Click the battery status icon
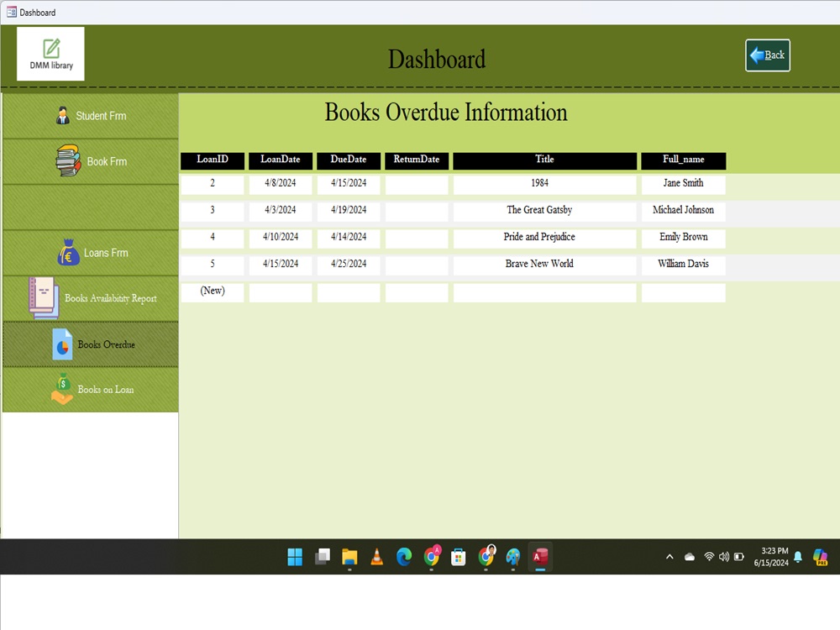 738,557
